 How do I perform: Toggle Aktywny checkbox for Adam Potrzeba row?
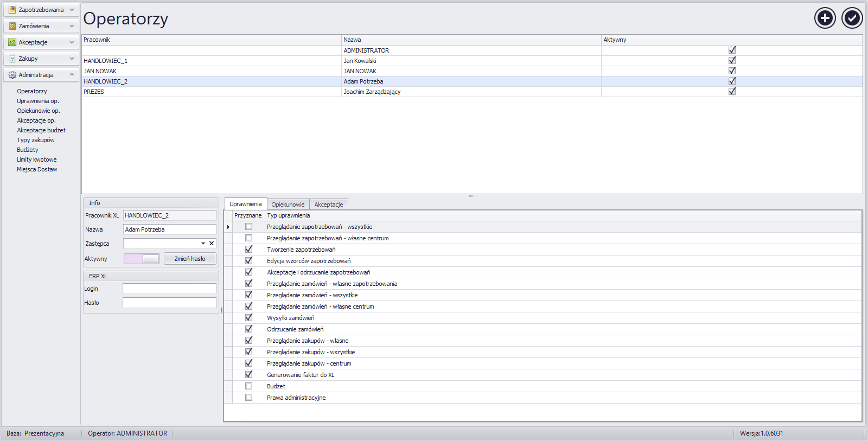coord(732,81)
